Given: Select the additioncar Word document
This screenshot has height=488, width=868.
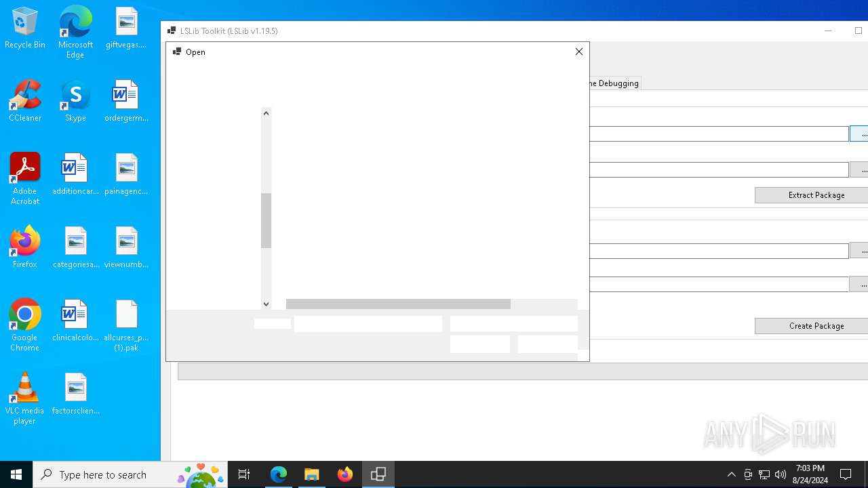Looking at the screenshot, I should [75, 175].
